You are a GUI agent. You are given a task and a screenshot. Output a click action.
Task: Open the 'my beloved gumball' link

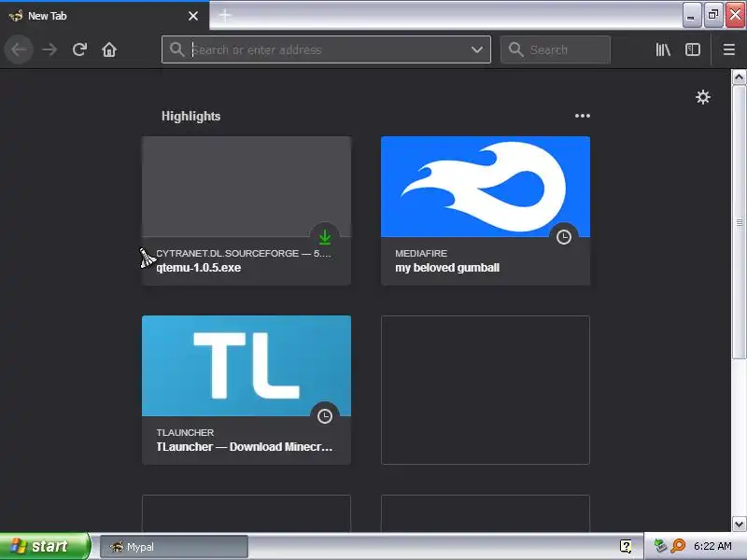[447, 268]
